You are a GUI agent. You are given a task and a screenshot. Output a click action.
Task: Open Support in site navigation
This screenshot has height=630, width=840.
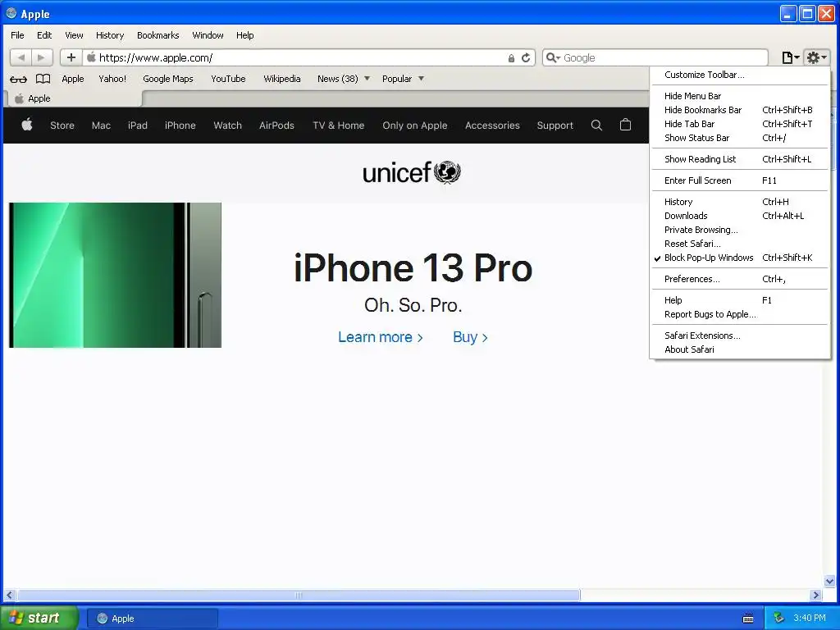click(555, 126)
